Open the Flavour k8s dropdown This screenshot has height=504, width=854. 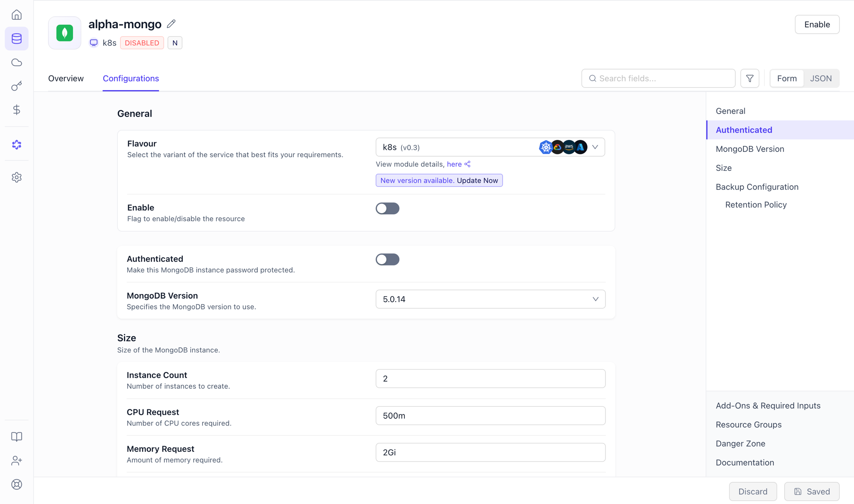490,147
